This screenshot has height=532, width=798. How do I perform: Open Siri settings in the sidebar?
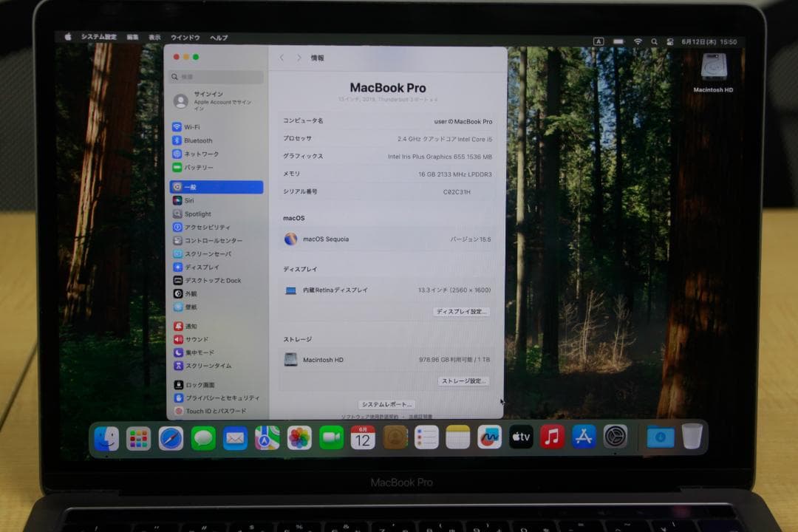191,200
